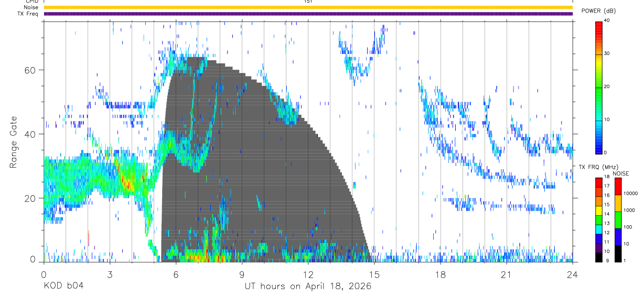Click the purple TX Freq strip above the plot
The height and width of the screenshot is (297, 644).
(x=308, y=14)
